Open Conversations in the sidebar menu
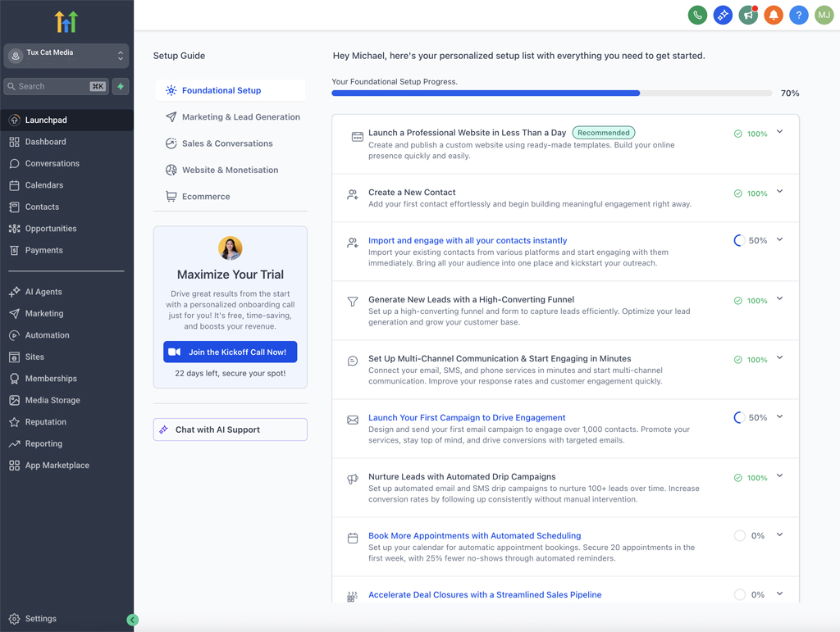The height and width of the screenshot is (632, 840). 52,163
